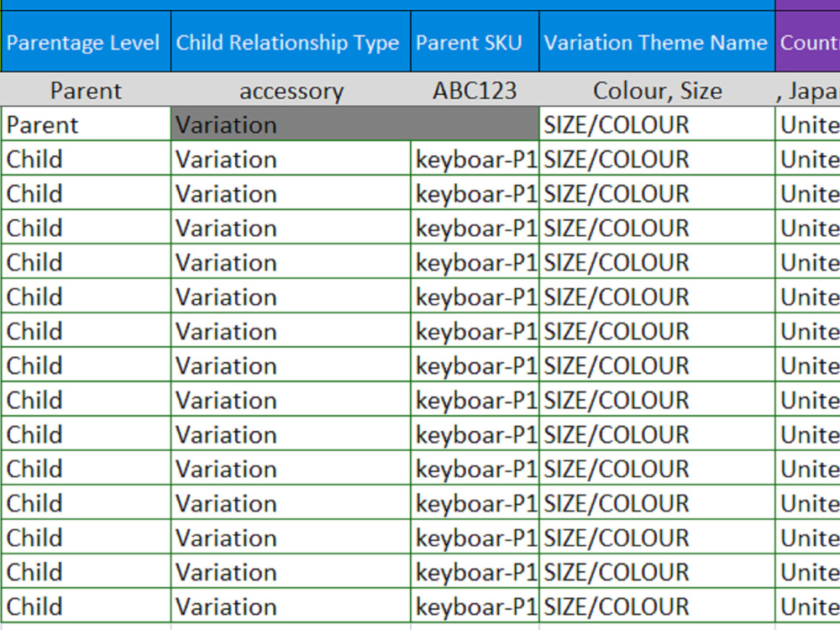Select "Parent" cell beside the highlighted Variation cell
The height and width of the screenshot is (630, 840).
pyautogui.click(x=86, y=124)
